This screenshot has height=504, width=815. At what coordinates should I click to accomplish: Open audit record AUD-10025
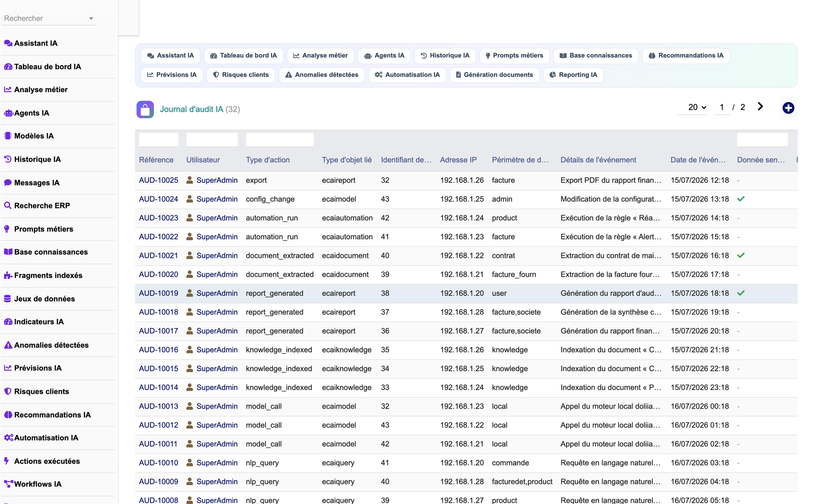[158, 180]
